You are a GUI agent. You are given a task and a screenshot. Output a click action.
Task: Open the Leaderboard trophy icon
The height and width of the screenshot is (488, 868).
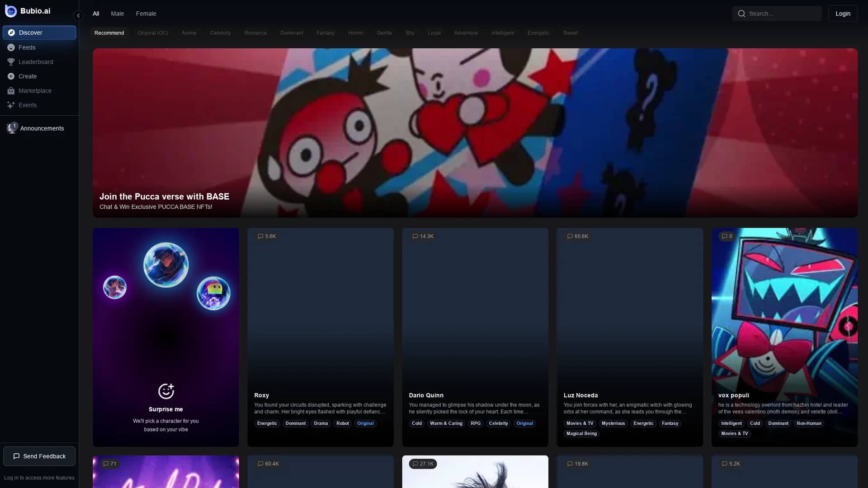tap(11, 62)
